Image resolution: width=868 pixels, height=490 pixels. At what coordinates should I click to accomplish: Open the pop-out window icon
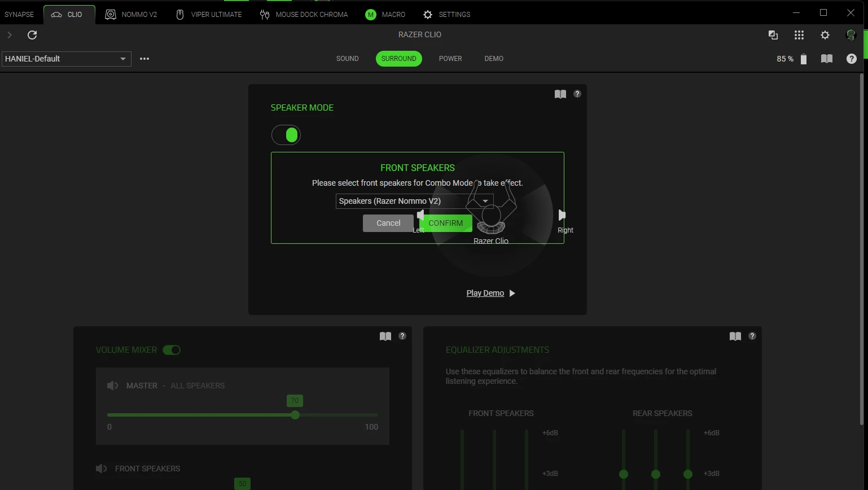[773, 35]
